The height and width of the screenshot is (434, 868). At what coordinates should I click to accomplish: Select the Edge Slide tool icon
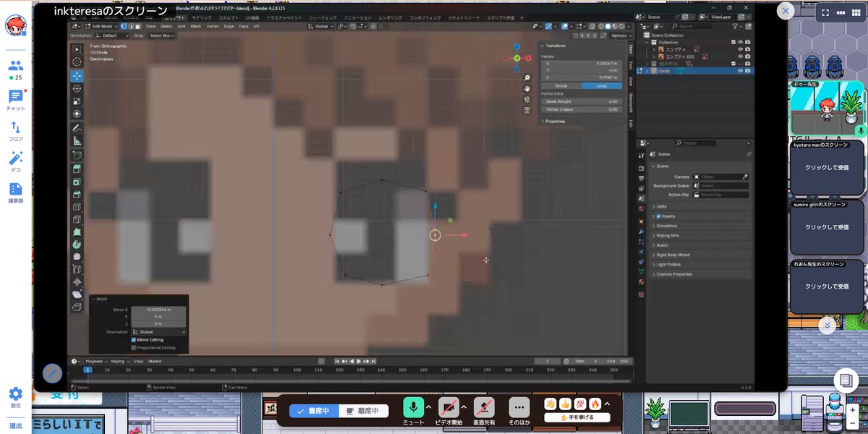[x=77, y=269]
